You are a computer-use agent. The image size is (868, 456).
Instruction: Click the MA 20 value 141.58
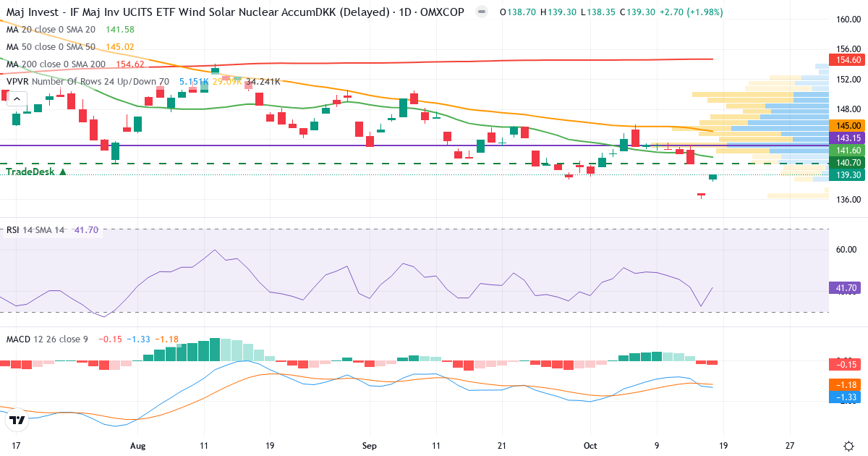tap(119, 29)
